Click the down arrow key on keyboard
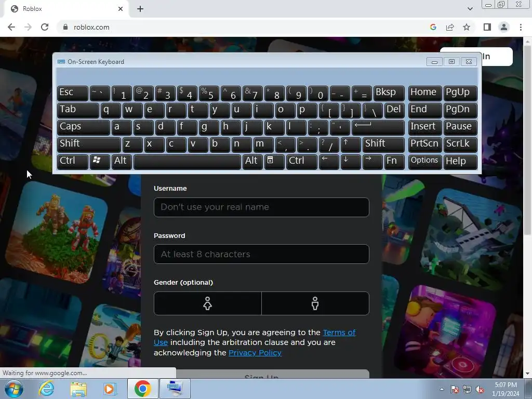The width and height of the screenshot is (532, 399). 351,162
